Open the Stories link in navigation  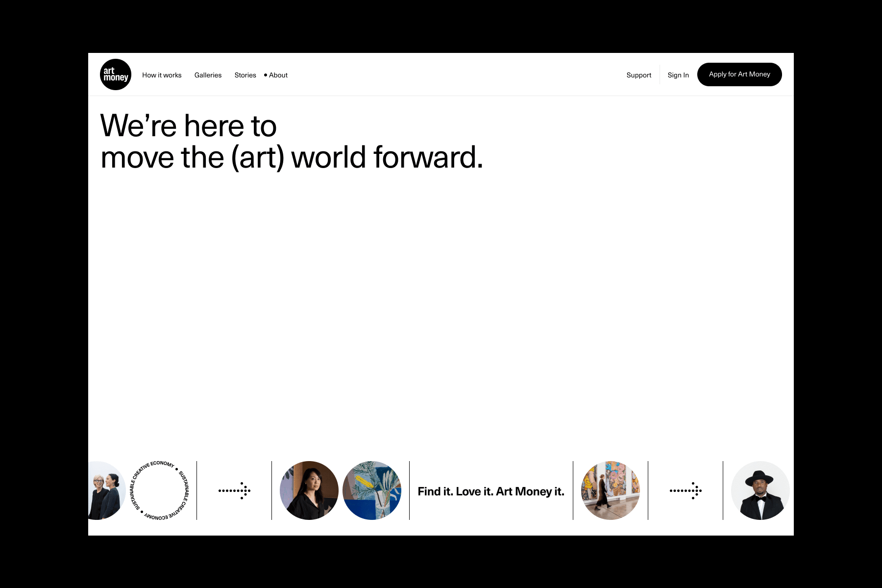[245, 75]
